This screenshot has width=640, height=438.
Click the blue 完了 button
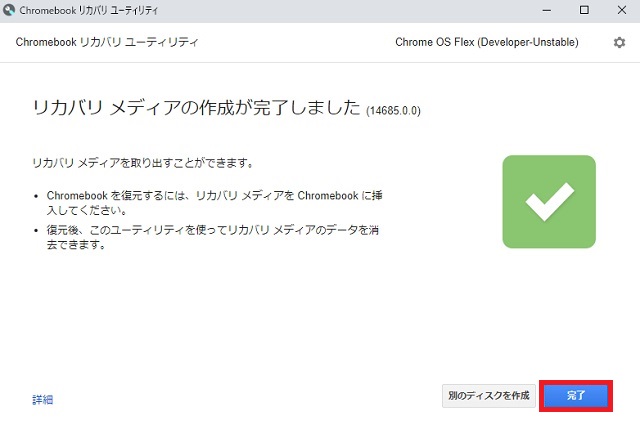576,396
